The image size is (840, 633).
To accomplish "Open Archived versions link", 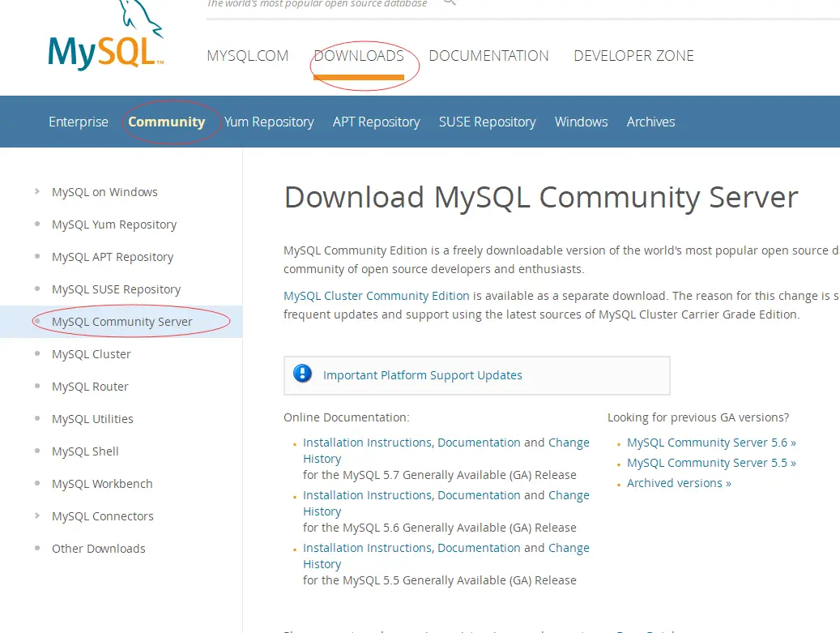I will coord(679,483).
